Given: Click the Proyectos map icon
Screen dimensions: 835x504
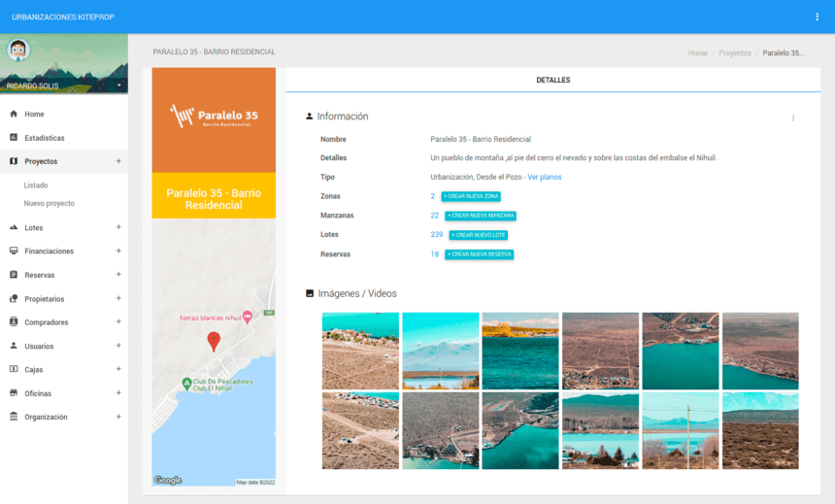Looking at the screenshot, I should 14,161.
